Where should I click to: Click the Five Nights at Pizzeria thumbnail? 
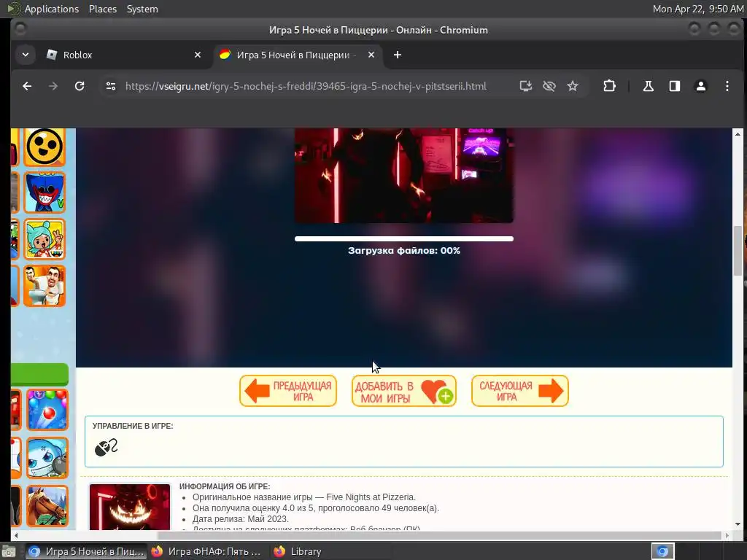130,507
